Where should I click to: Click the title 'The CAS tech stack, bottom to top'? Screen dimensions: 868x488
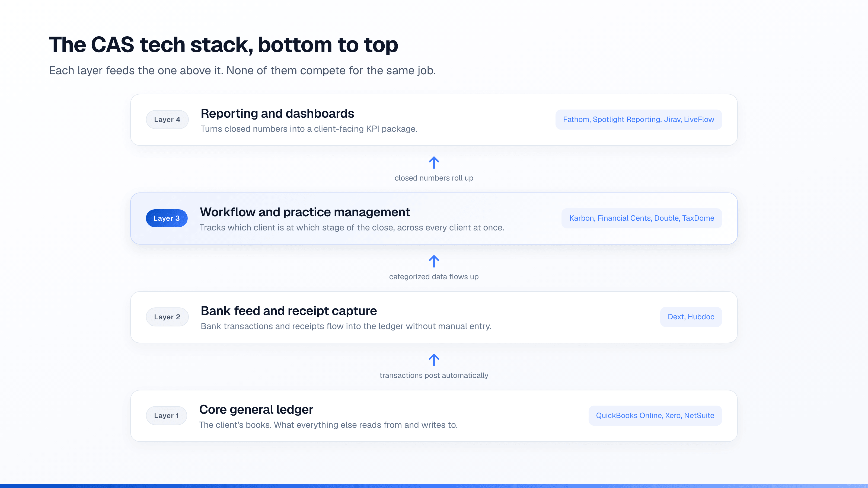click(224, 45)
